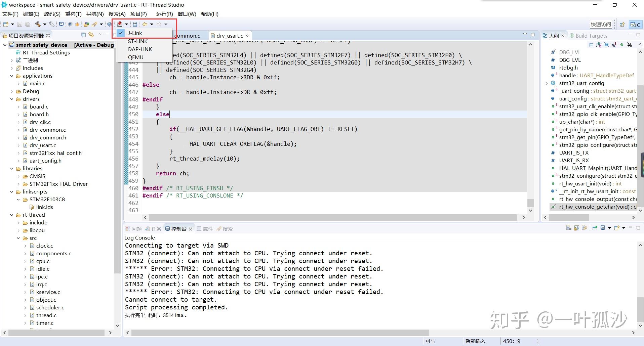
Task: Open the back navigation history dropdown
Action: (x=152, y=24)
